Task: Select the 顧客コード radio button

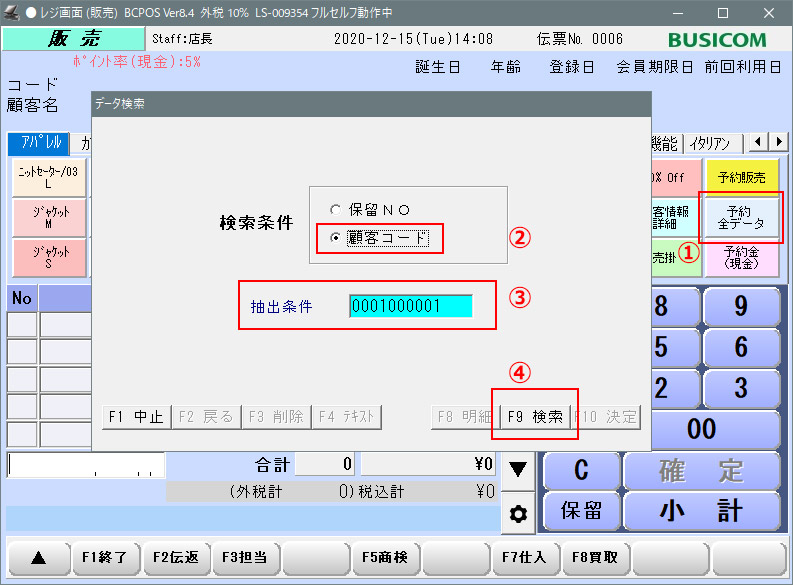Action: pos(336,238)
